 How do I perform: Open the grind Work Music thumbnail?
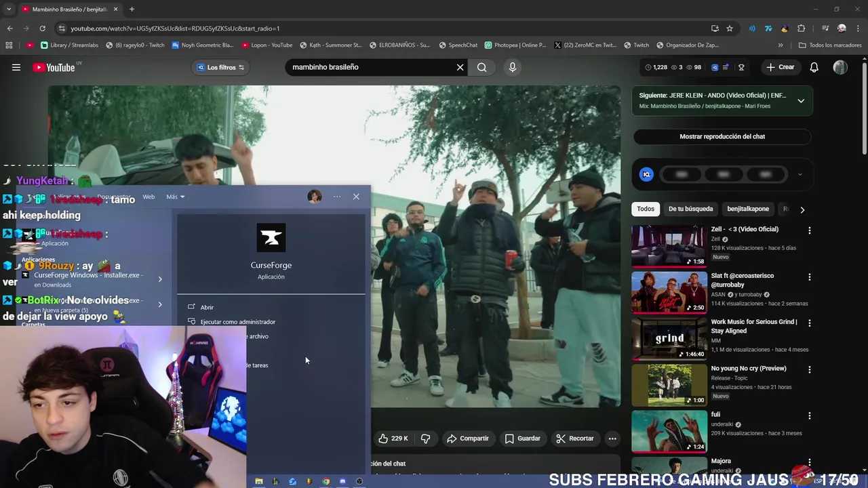point(669,338)
